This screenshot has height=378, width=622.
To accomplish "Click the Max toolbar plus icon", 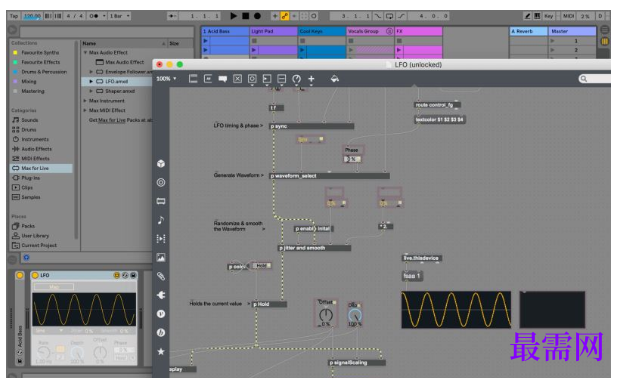I will pos(311,79).
